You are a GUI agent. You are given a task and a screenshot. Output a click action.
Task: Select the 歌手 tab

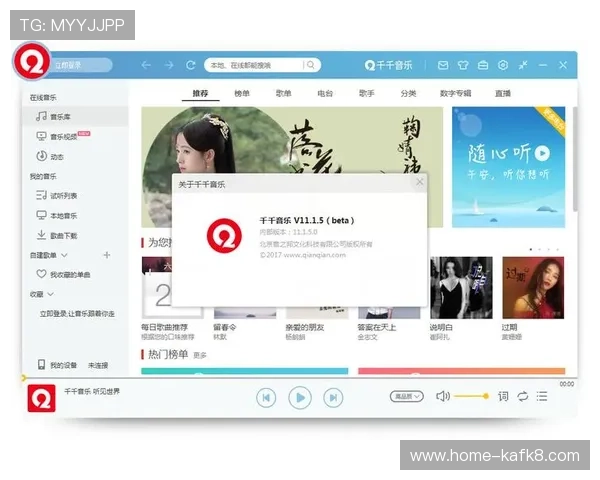pos(367,93)
